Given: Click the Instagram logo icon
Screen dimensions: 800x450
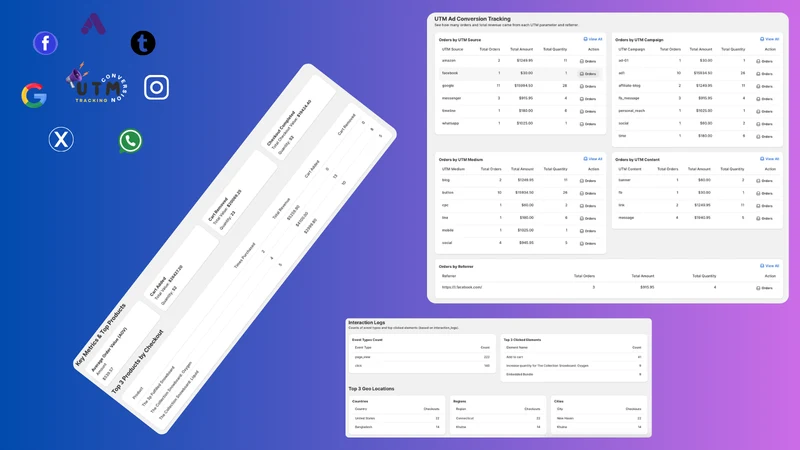Looking at the screenshot, I should pos(156,87).
